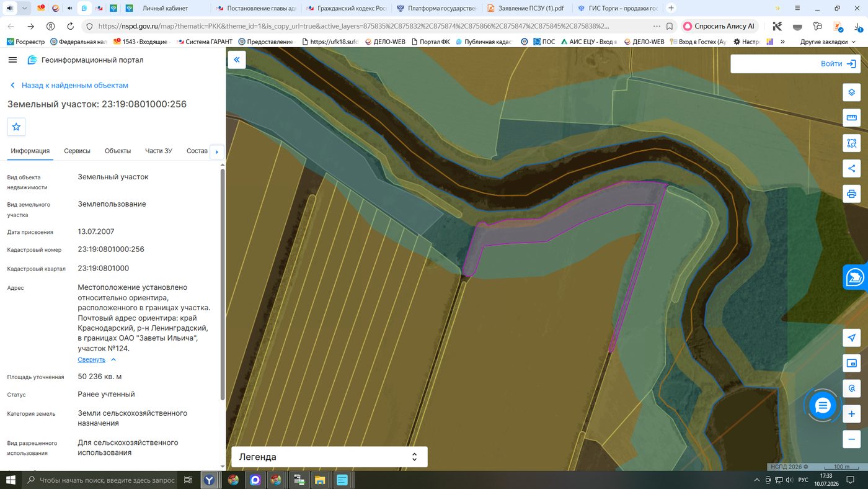The height and width of the screenshot is (489, 868).
Task: Open the Части ЗУ tab
Action: pos(159,151)
